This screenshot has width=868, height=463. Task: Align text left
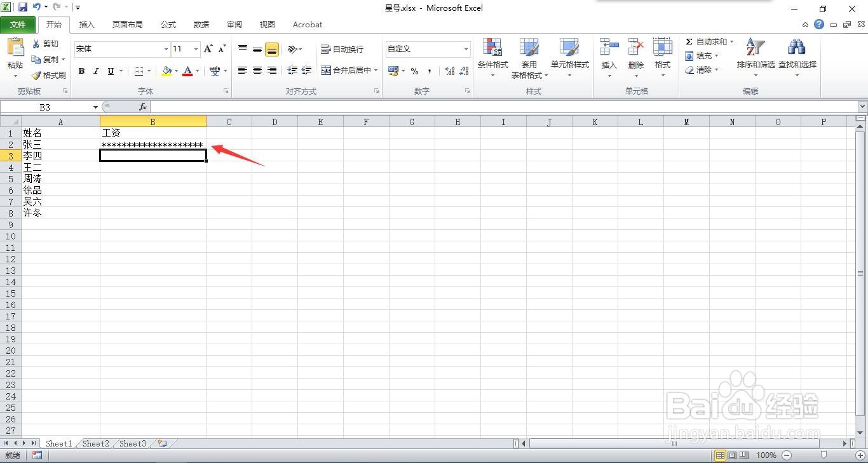(x=243, y=70)
